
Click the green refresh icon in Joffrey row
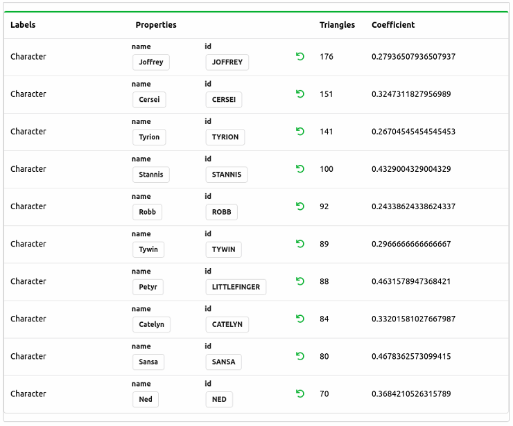(x=300, y=56)
